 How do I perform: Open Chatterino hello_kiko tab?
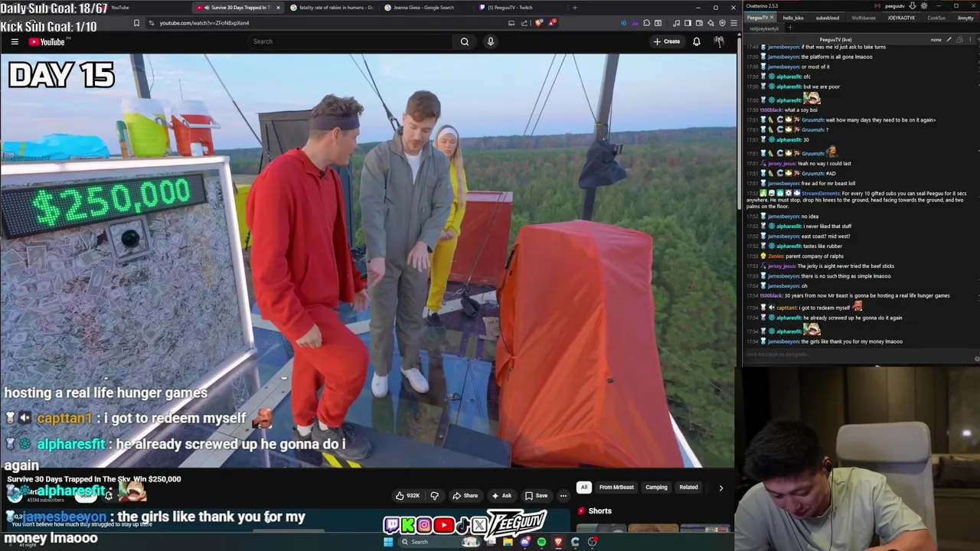pyautogui.click(x=793, y=18)
